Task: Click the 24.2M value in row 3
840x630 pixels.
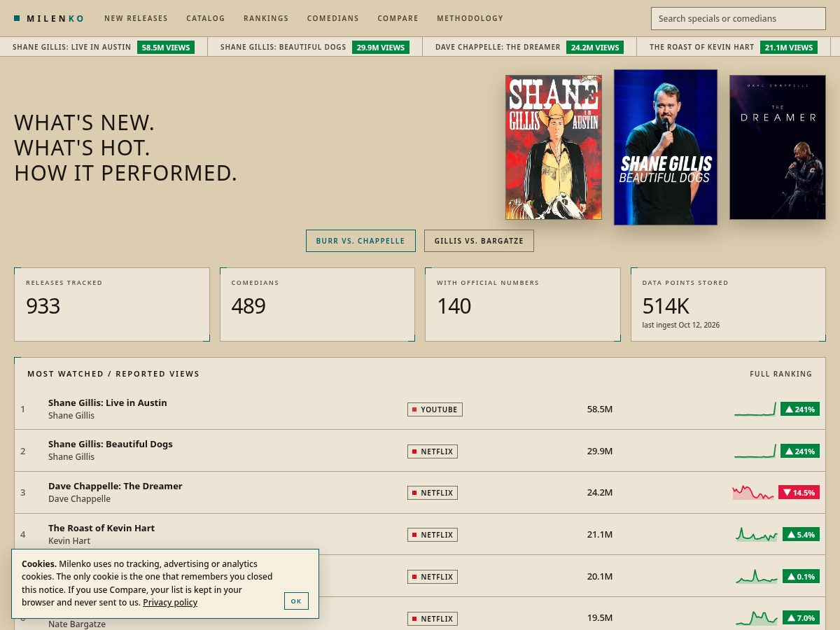Action: [x=600, y=493]
